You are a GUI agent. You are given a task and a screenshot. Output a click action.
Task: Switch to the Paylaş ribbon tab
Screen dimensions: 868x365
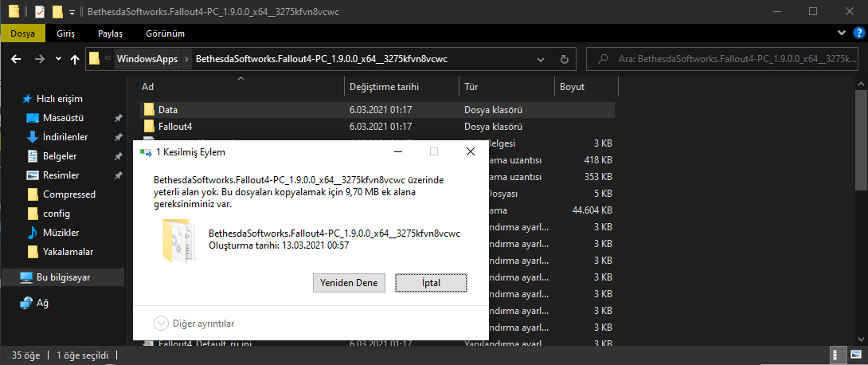[110, 33]
